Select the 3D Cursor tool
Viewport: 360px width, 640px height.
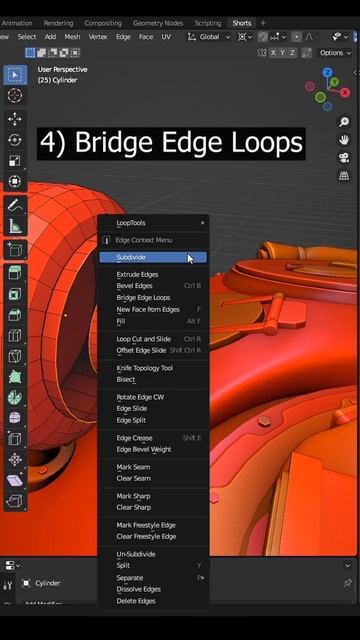15,96
